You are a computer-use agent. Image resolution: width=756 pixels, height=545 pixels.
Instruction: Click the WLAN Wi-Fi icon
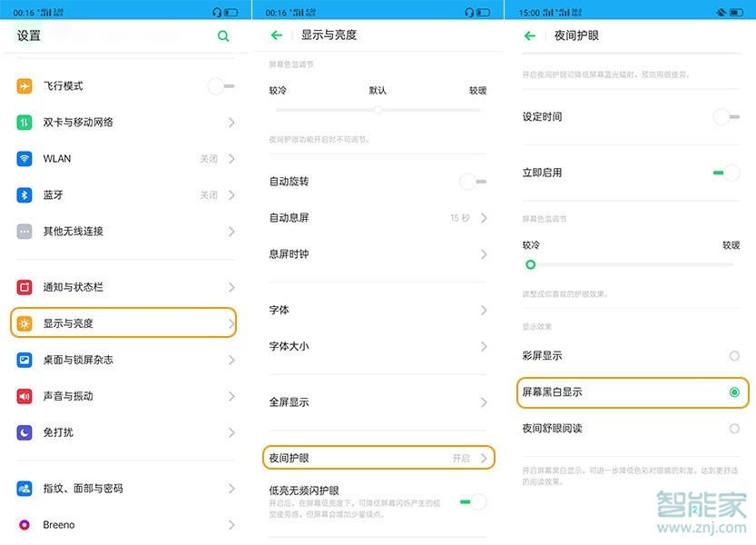(x=25, y=158)
